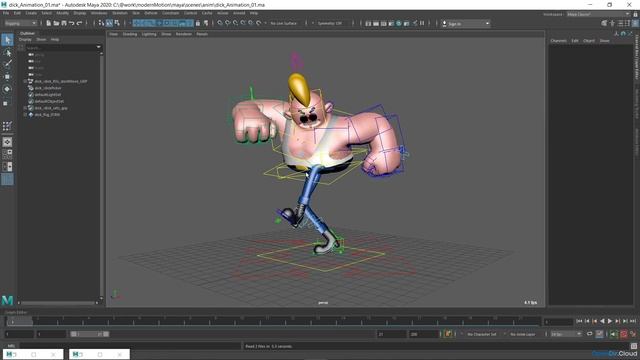Viewport: 640px width, 360px height.
Task: Go to start of playback range
Action: point(579,321)
